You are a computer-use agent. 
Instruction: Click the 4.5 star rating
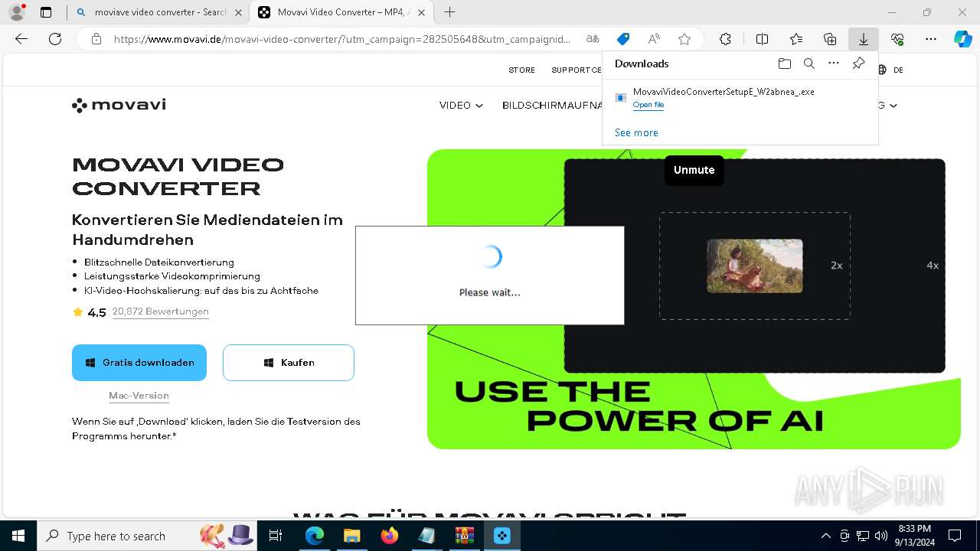tap(89, 312)
